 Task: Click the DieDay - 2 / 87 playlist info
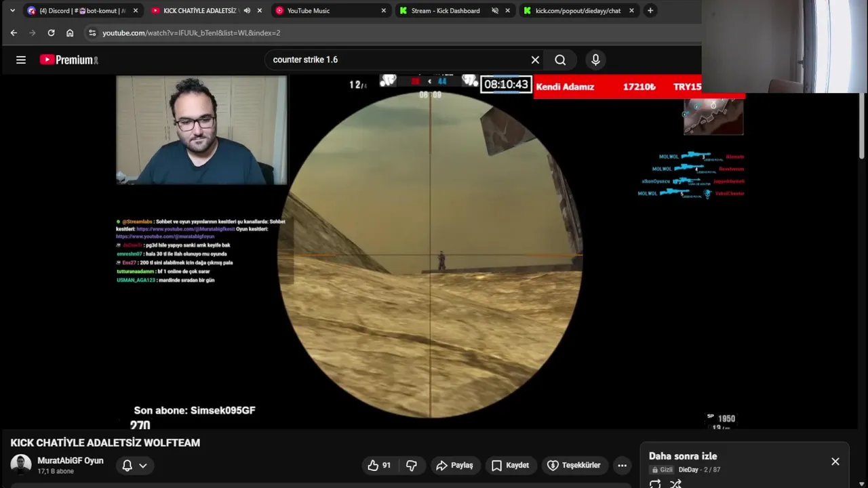pos(699,470)
